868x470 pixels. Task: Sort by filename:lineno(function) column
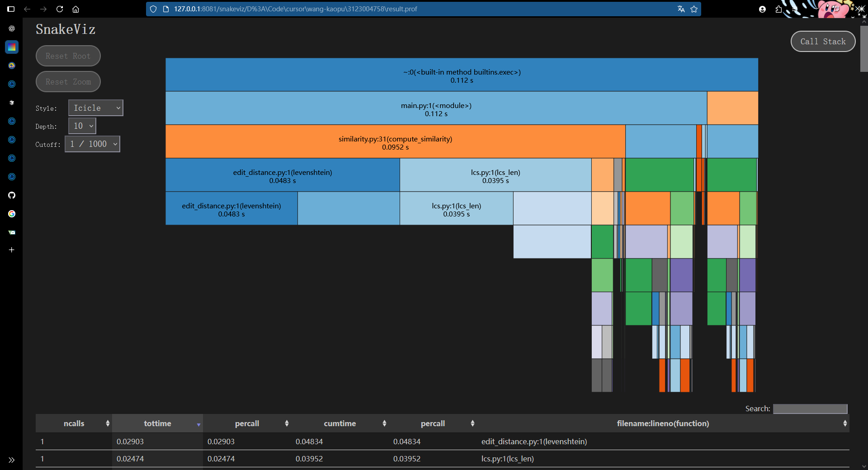coord(663,423)
